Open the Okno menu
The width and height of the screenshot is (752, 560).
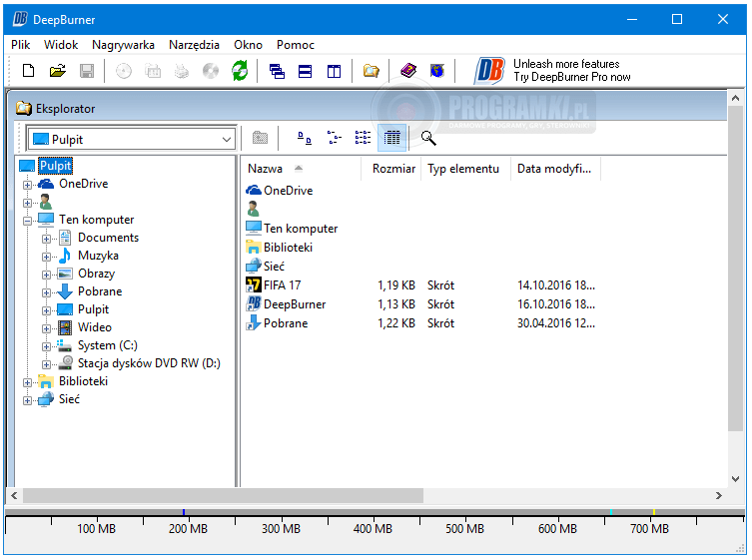coord(248,45)
